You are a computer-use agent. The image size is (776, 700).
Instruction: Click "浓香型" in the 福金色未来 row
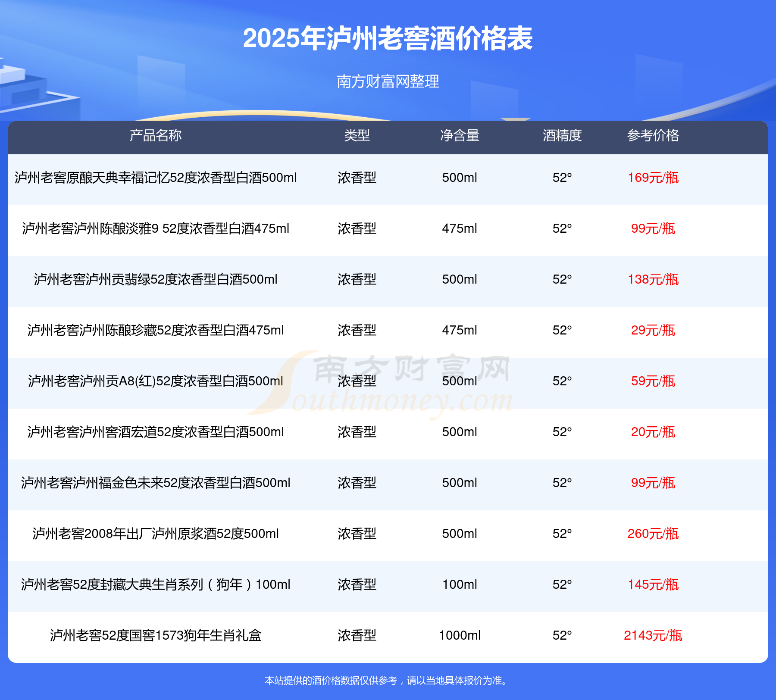(357, 483)
